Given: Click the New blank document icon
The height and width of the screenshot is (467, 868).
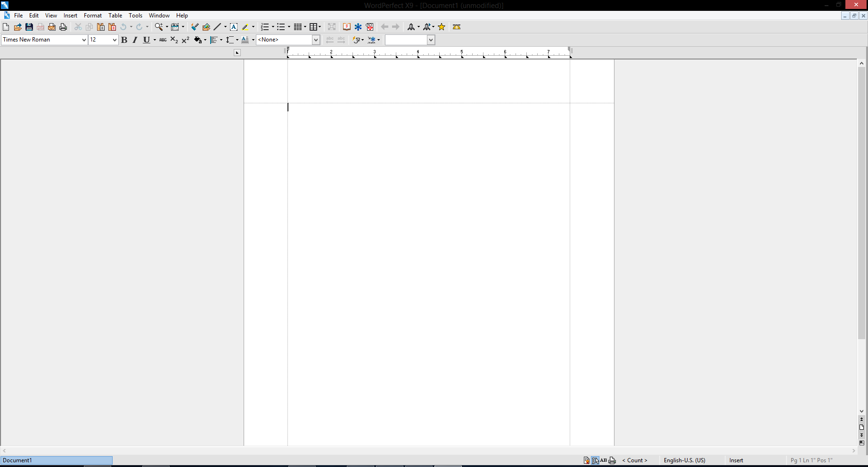Looking at the screenshot, I should click(6, 27).
